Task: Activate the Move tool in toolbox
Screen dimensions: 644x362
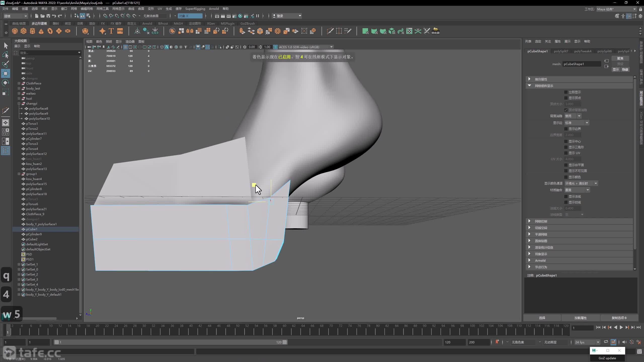Action: point(6,73)
